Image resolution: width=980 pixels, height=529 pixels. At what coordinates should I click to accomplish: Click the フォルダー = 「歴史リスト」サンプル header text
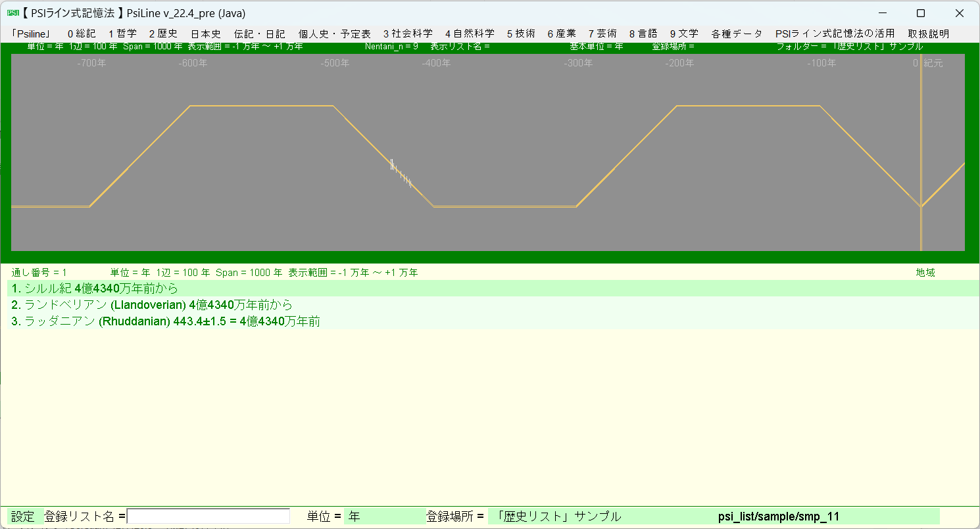click(849, 47)
